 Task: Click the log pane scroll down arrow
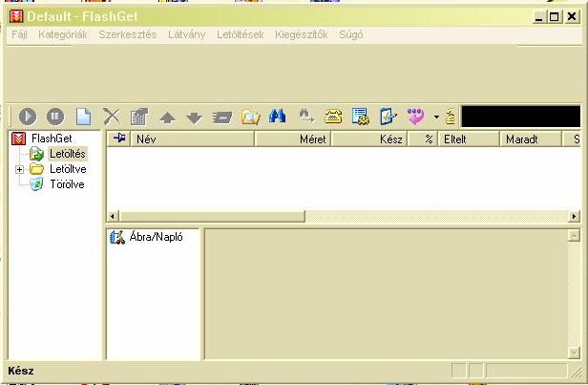574,353
